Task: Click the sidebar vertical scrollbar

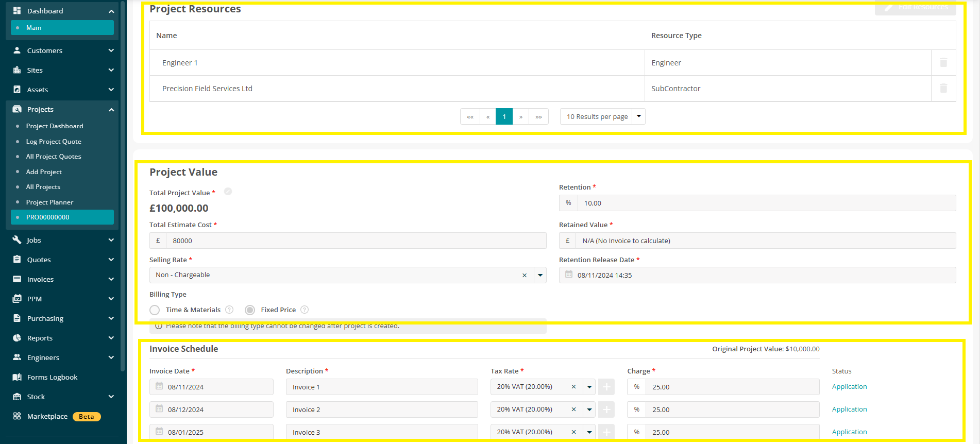Action: click(123, 185)
